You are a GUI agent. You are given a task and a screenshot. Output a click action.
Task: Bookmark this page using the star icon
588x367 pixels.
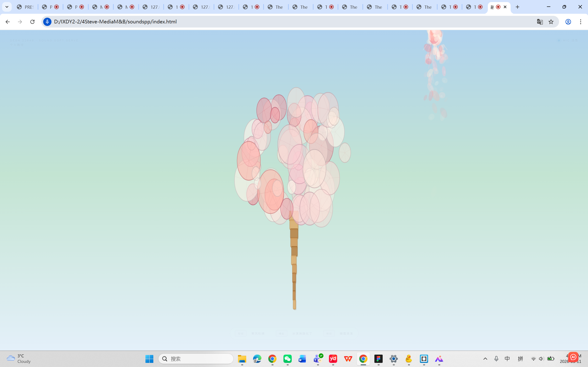[x=551, y=22]
